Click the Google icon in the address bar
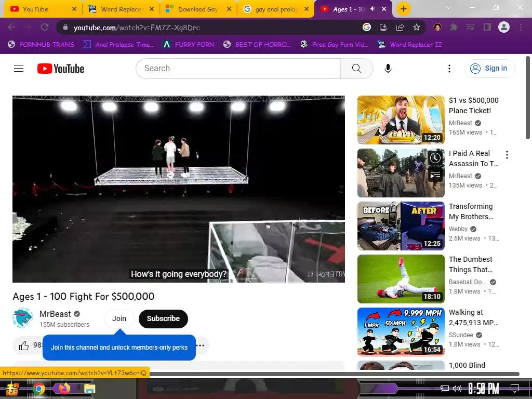This screenshot has height=399, width=532. tap(366, 27)
